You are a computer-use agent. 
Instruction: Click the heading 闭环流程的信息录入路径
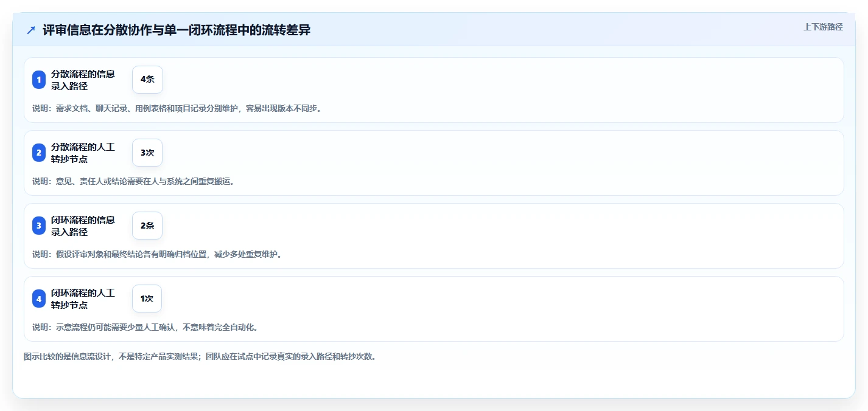83,226
